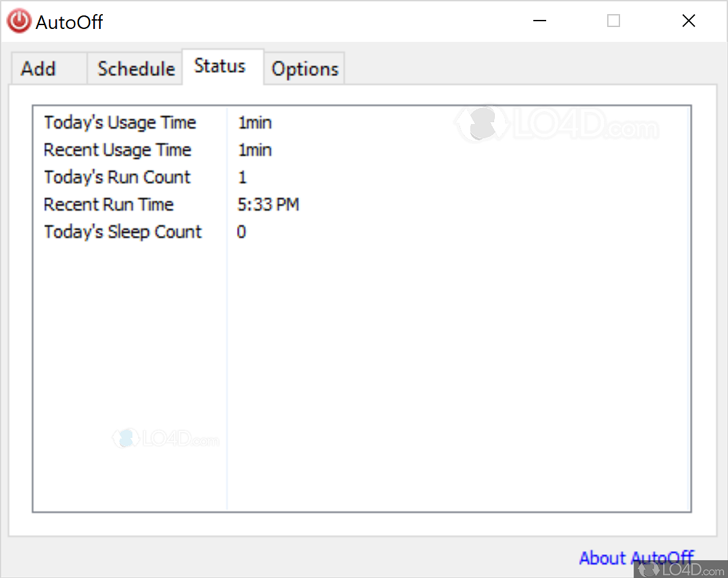Screen dimensions: 728x578
Task: Select the Today's Sleep Count row
Action: 123,232
